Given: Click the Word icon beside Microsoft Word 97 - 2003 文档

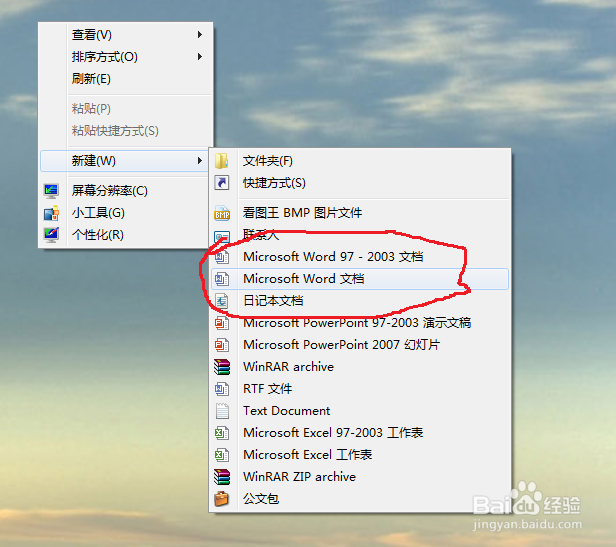Looking at the screenshot, I should click(222, 257).
